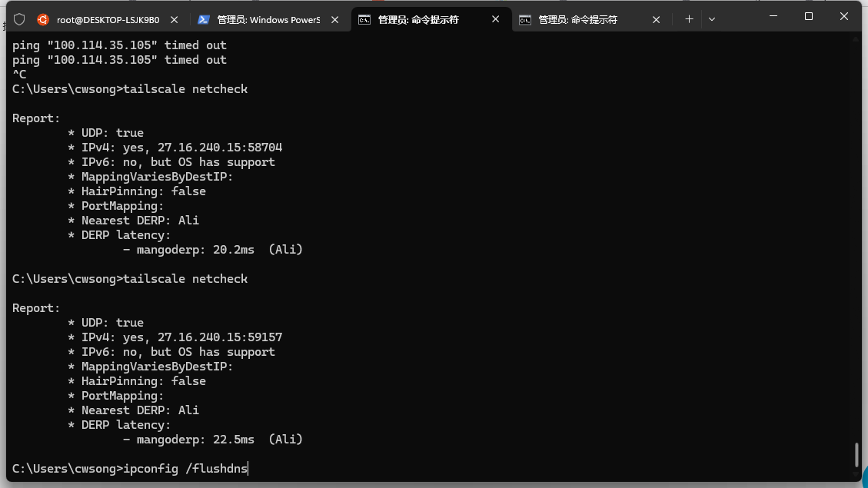
Task: Switch to the root@DESKTOP-LSJK9B0 tab
Action: 108,20
